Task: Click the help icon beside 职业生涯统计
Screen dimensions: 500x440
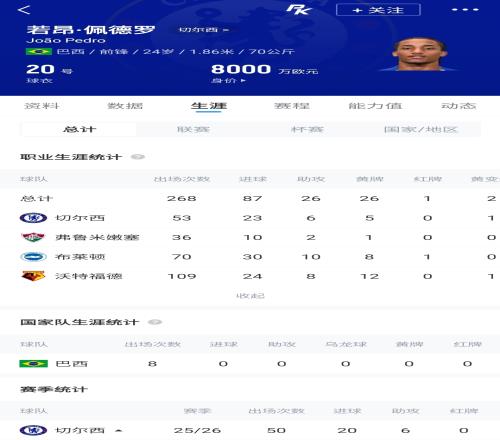Action: 138,157
